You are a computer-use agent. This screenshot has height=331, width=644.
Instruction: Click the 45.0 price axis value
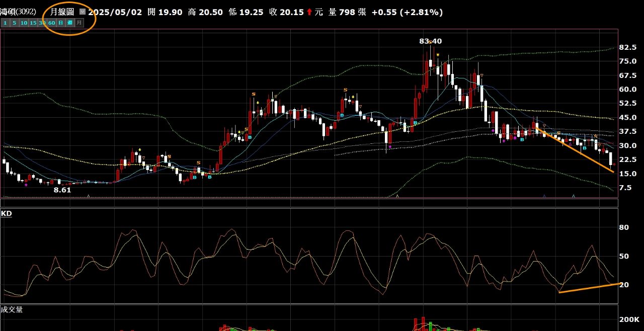(x=628, y=118)
